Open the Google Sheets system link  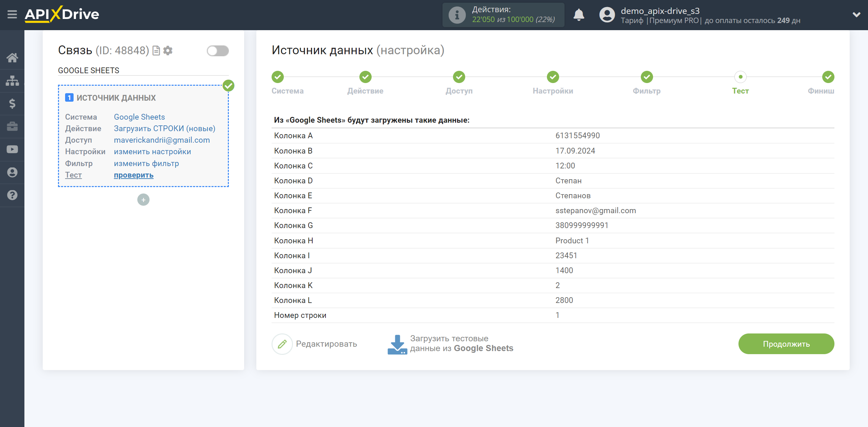click(139, 117)
